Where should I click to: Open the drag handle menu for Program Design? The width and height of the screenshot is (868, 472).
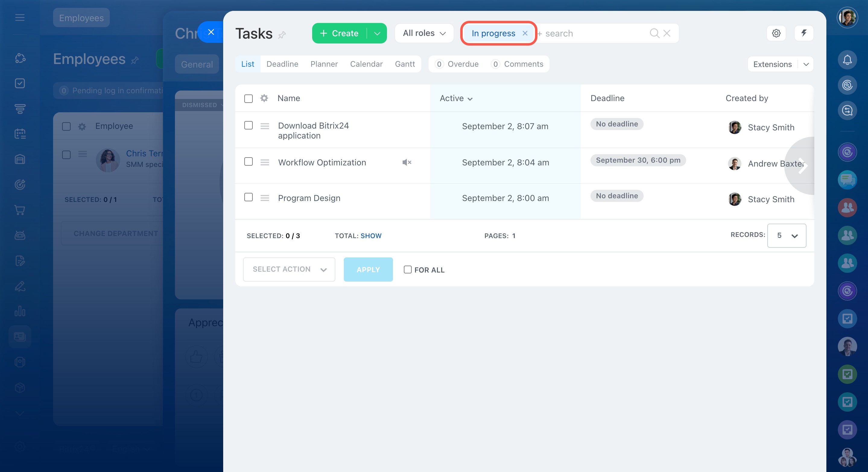point(265,198)
